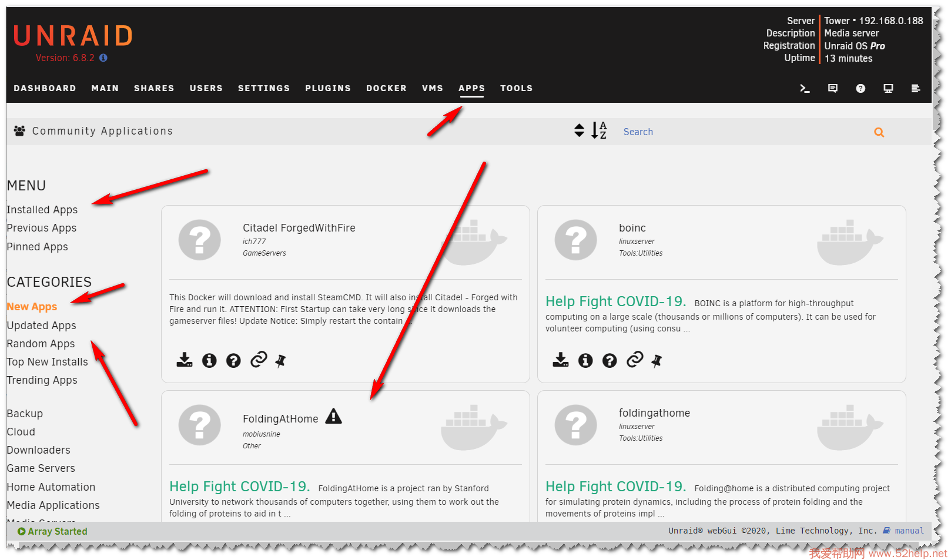Viewport: 951px width, 560px height.
Task: Open the boinc project link icon
Action: (x=635, y=360)
